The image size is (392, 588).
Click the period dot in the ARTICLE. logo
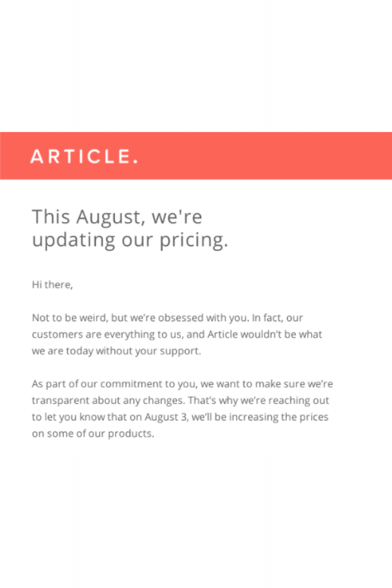tap(135, 161)
